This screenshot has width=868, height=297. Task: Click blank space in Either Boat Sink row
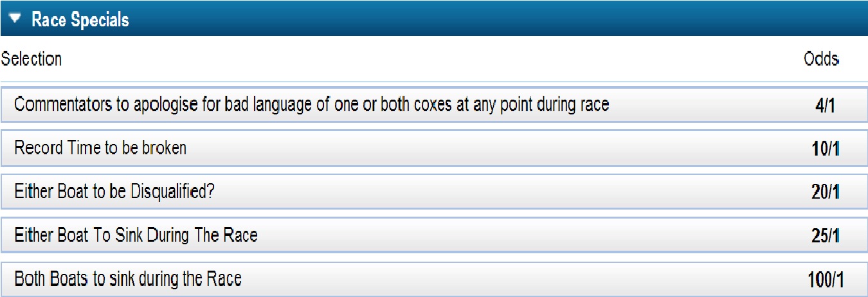click(x=514, y=235)
